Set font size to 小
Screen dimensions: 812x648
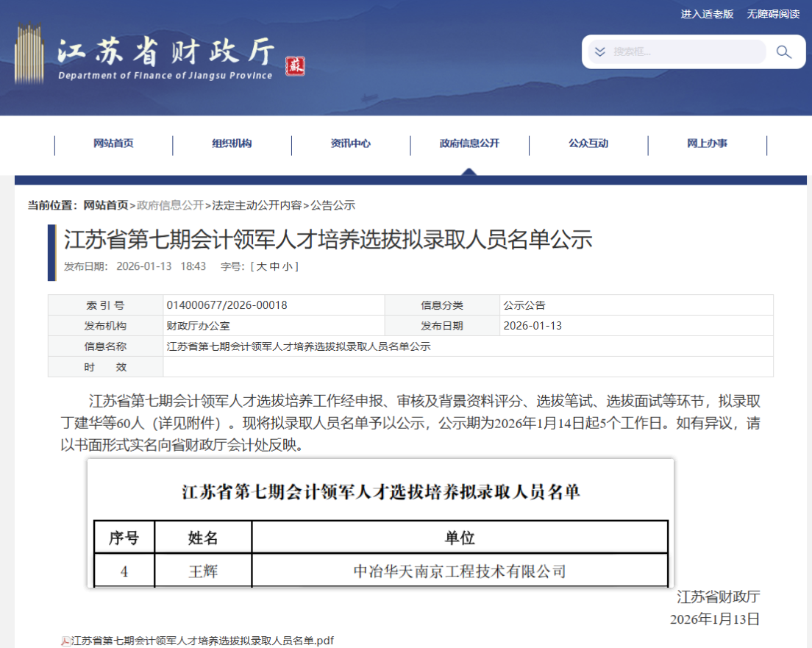click(288, 266)
